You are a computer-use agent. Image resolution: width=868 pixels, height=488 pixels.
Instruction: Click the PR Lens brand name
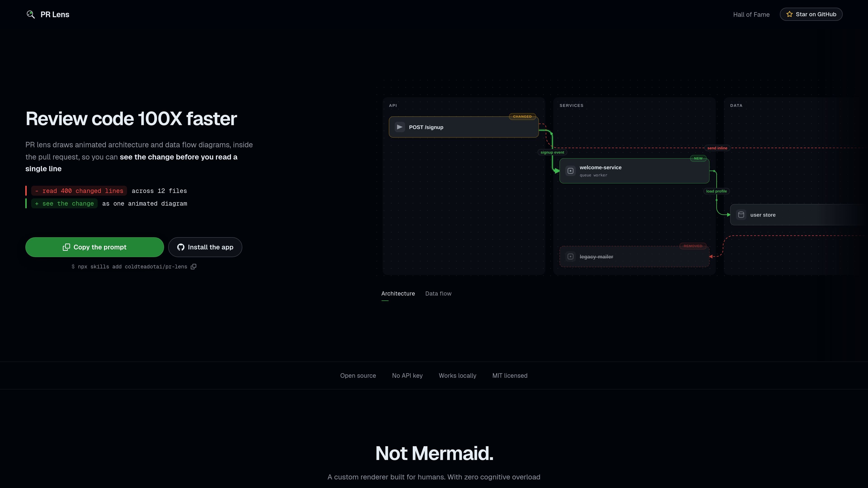[x=55, y=14]
